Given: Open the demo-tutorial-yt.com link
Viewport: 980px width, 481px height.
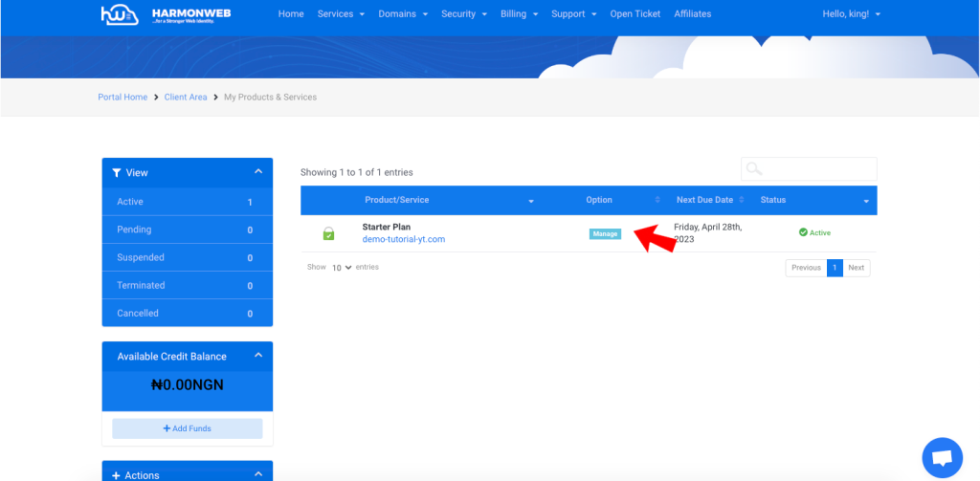Looking at the screenshot, I should [x=403, y=239].
